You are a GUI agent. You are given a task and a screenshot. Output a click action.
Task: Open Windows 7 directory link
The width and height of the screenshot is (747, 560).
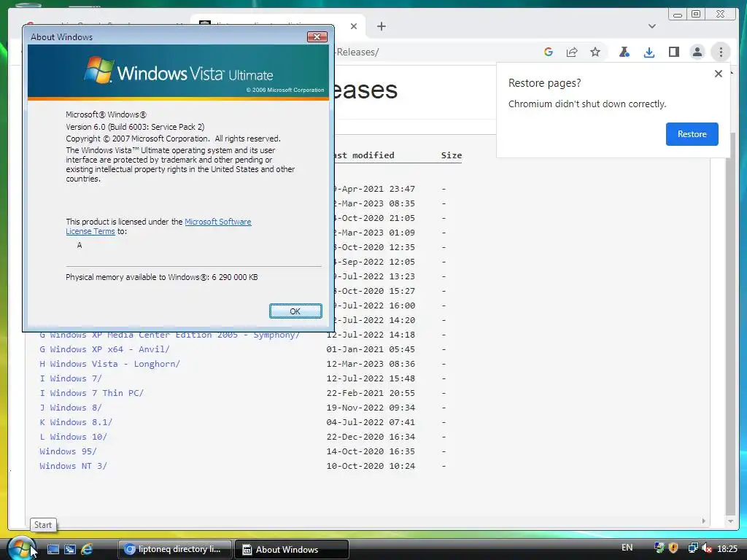coord(71,378)
